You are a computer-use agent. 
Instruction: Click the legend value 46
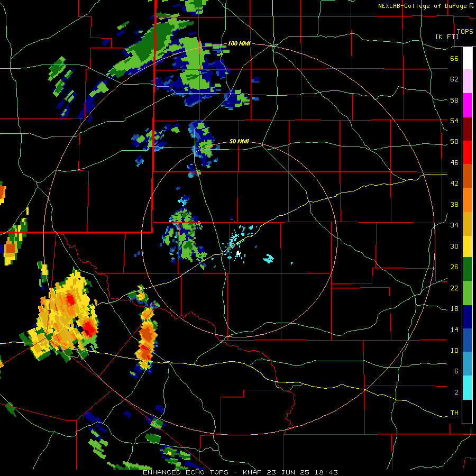point(454,163)
